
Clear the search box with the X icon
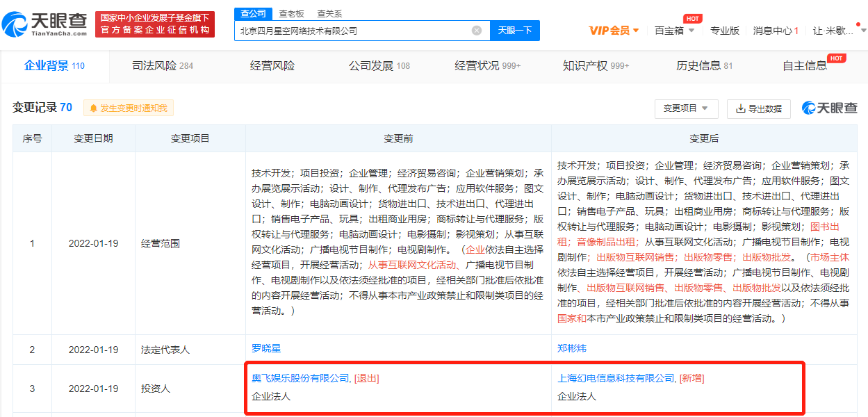tap(477, 31)
